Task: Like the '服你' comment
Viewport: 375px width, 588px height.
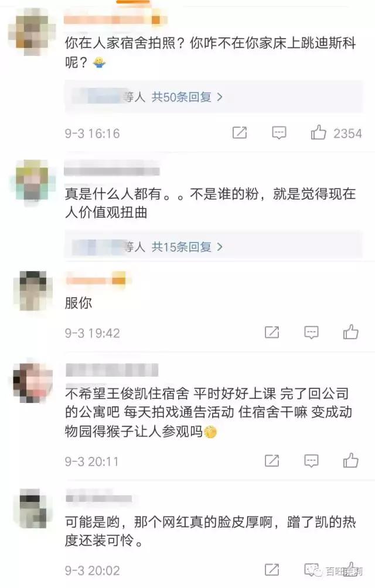Action: pos(350,332)
